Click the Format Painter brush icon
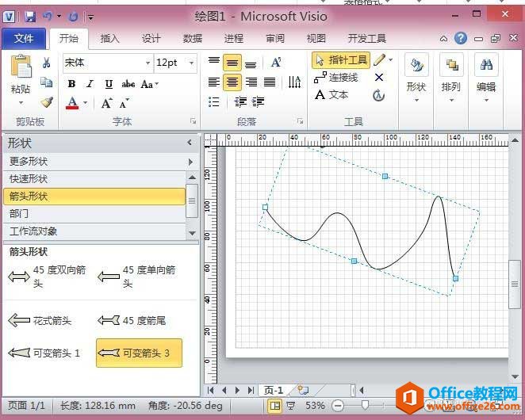525x420 pixels. pyautogui.click(x=47, y=101)
